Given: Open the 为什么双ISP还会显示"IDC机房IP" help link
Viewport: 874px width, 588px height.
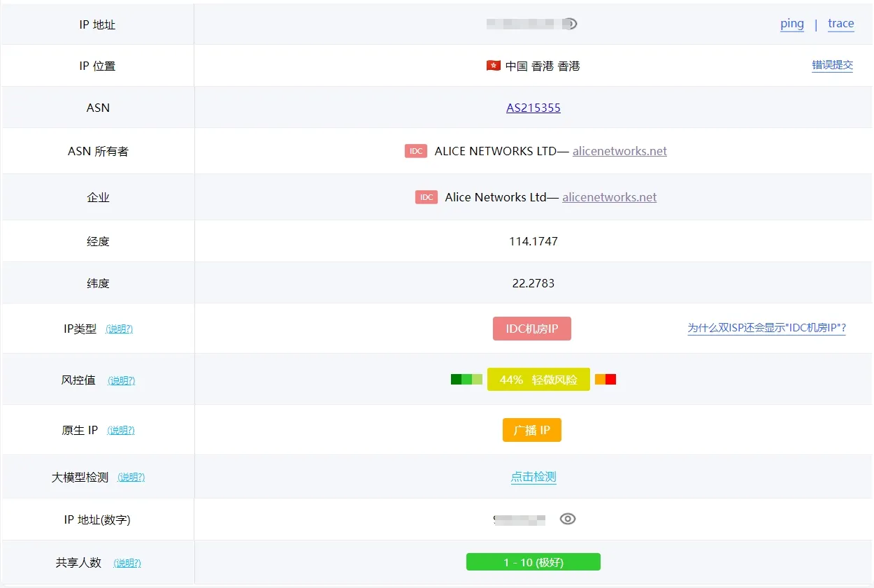Looking at the screenshot, I should (766, 328).
